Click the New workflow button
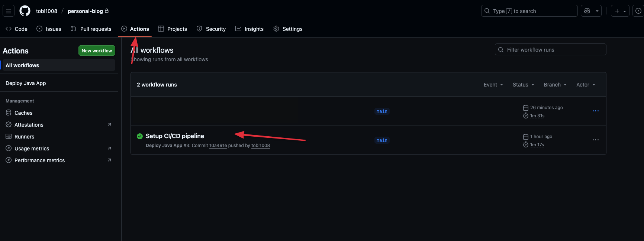Image resolution: width=644 pixels, height=241 pixels. tap(97, 51)
